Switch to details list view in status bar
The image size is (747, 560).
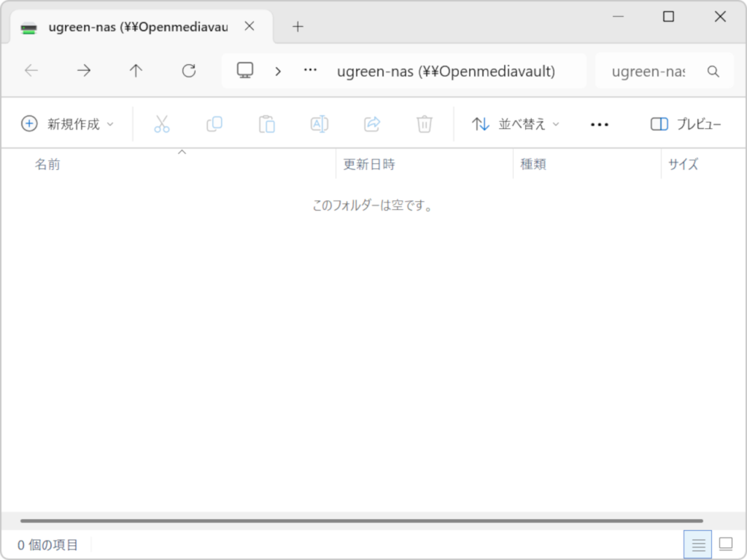[698, 544]
